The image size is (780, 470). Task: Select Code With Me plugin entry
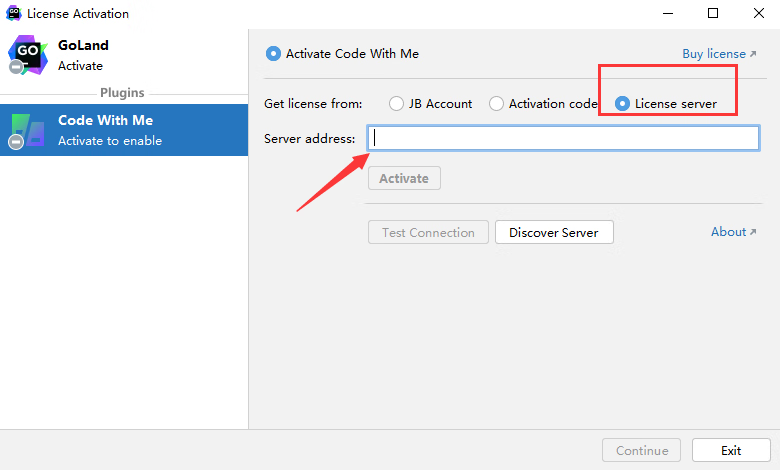pos(124,130)
